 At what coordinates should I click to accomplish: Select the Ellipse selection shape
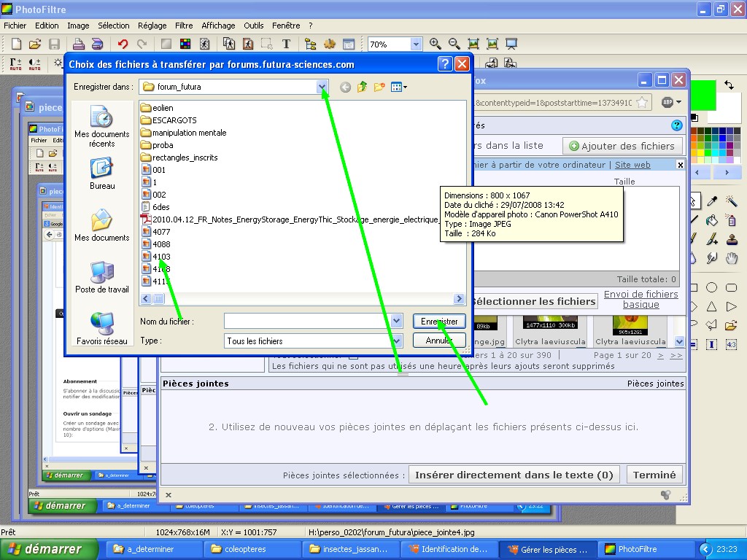click(712, 287)
